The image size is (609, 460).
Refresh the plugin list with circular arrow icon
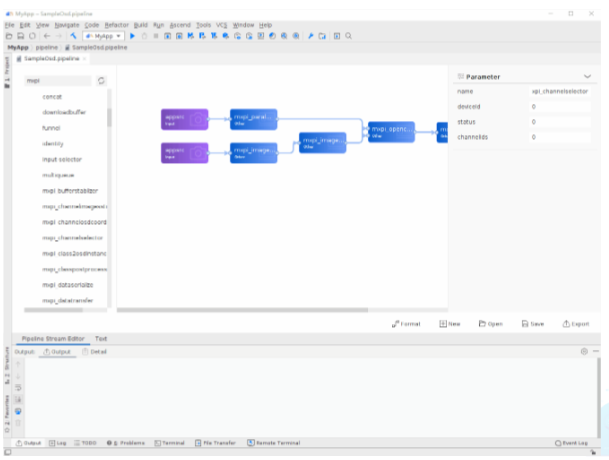click(101, 80)
